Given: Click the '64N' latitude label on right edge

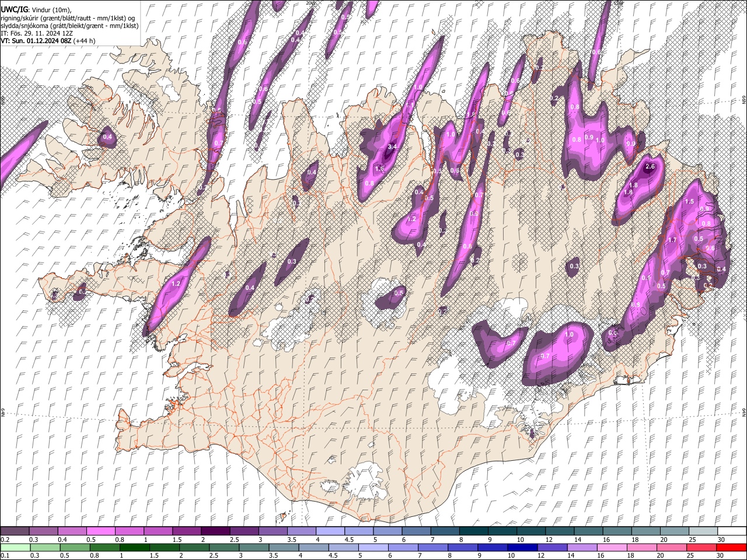Looking at the screenshot, I should click(744, 412).
